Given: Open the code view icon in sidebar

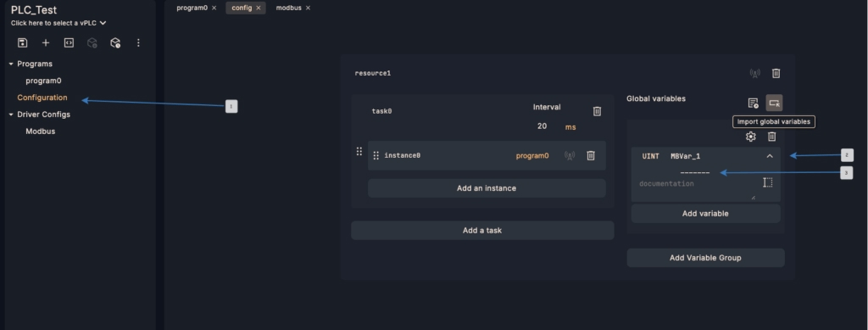Looking at the screenshot, I should coord(69,42).
